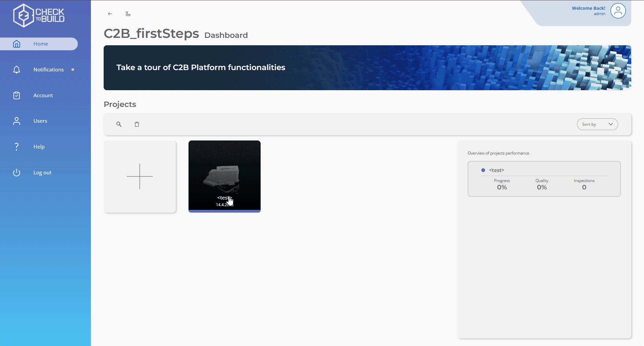Open the Sort by dropdown

click(x=597, y=124)
